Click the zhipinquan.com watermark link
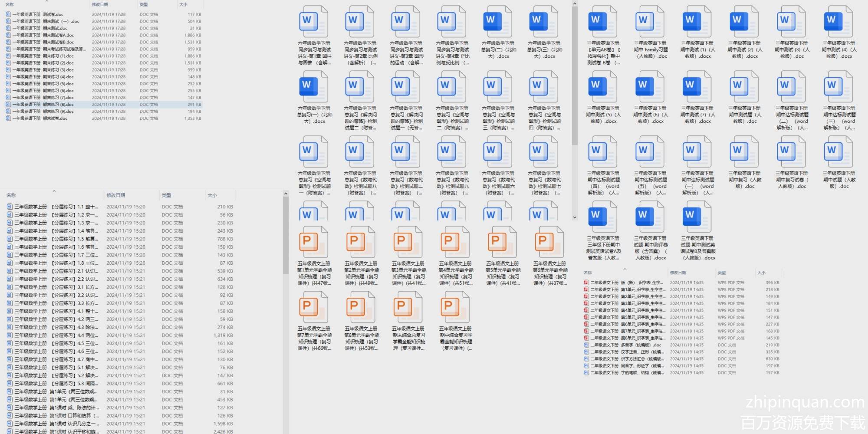The image size is (868, 434). [x=805, y=402]
